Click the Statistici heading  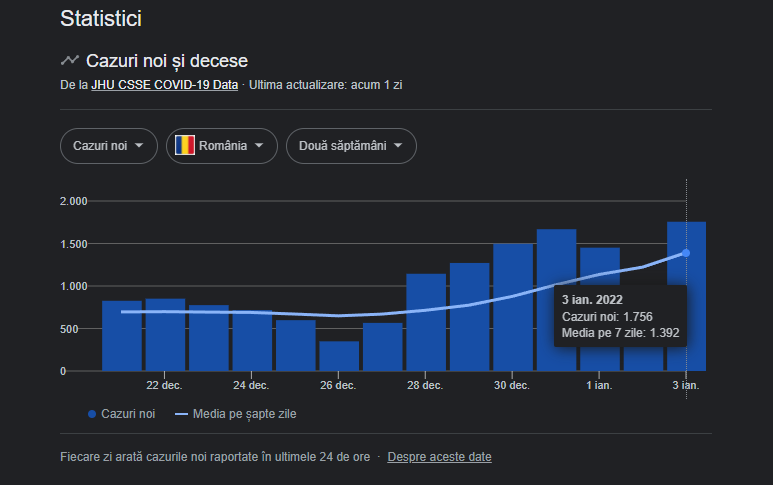[100, 18]
